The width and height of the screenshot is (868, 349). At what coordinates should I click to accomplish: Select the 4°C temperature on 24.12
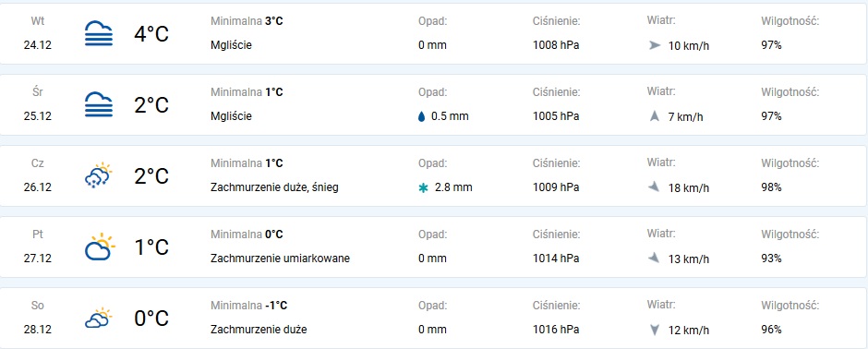click(151, 34)
